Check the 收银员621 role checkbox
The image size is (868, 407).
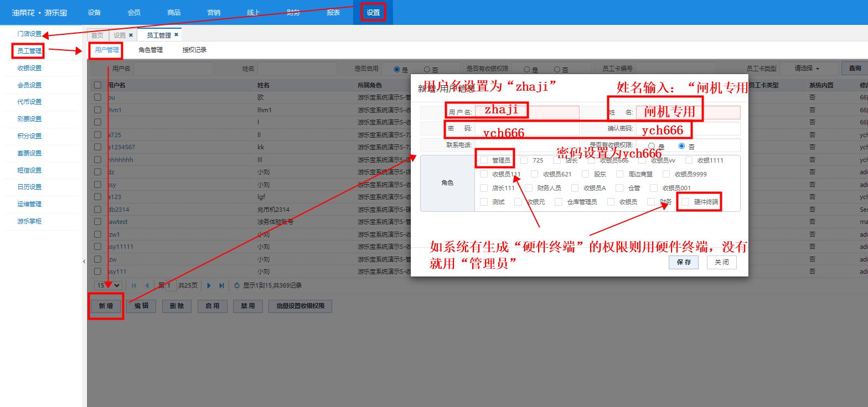535,174
